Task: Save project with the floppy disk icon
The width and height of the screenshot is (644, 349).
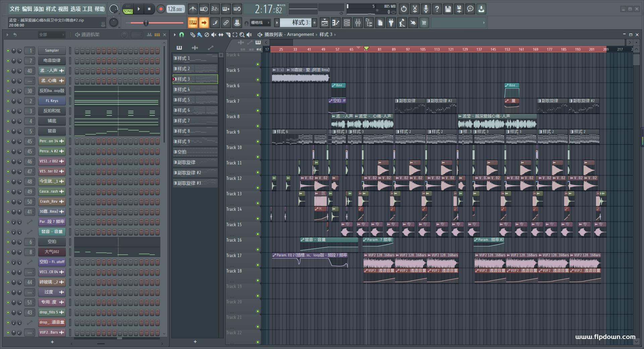Action: [x=448, y=9]
